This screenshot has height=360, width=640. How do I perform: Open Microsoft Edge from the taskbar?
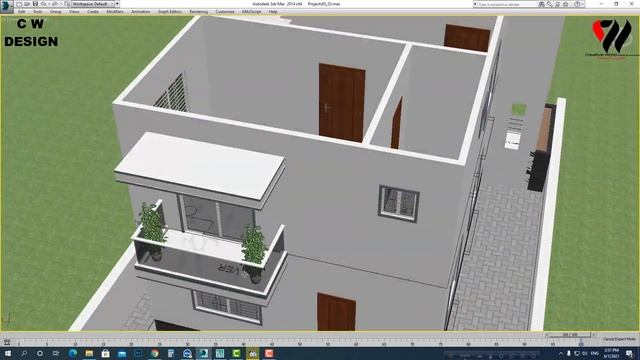73,353
